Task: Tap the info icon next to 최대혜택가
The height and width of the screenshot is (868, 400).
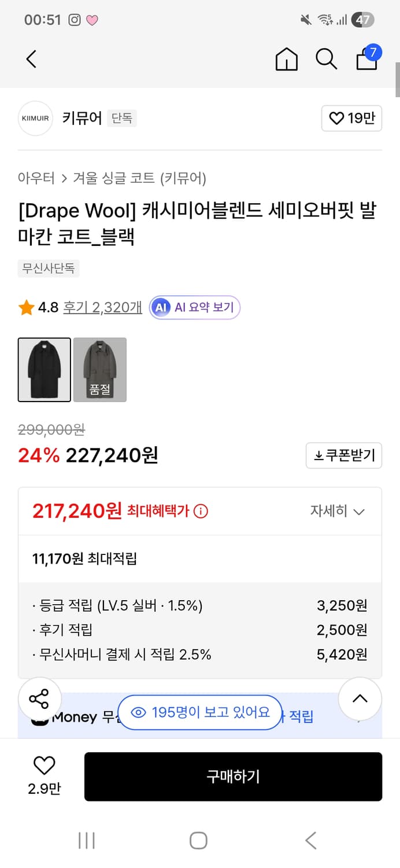Action: click(201, 510)
